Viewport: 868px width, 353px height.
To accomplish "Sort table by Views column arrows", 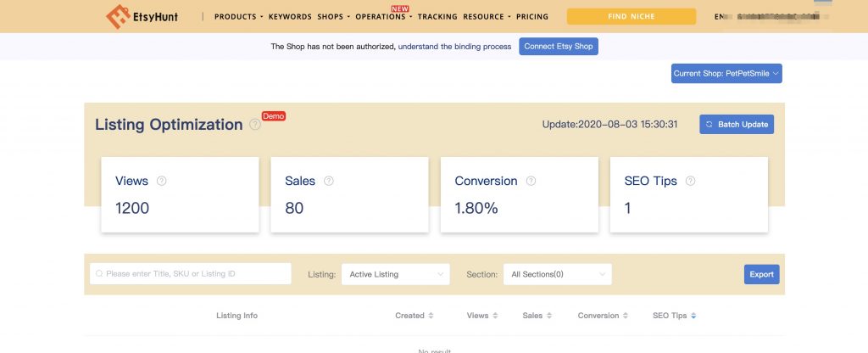I will 495,316.
